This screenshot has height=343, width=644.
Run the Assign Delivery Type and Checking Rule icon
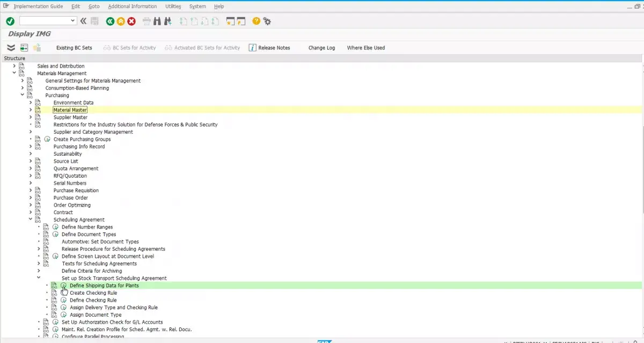pos(64,308)
